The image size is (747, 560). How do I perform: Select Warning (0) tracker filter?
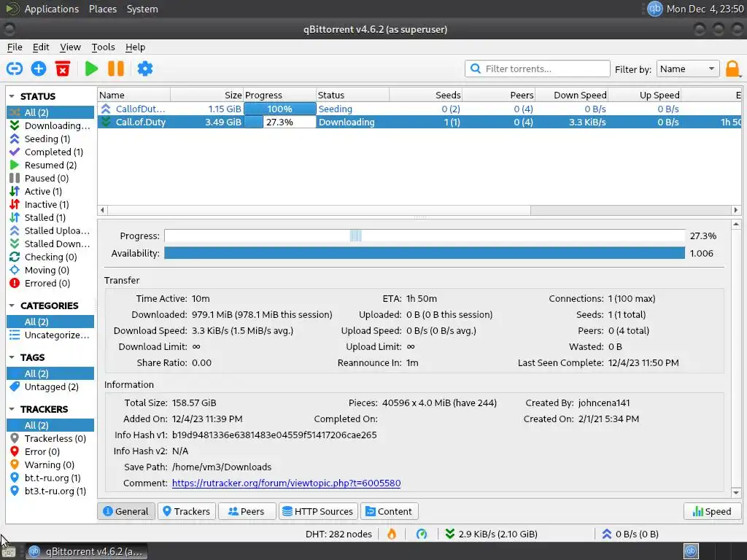click(50, 464)
